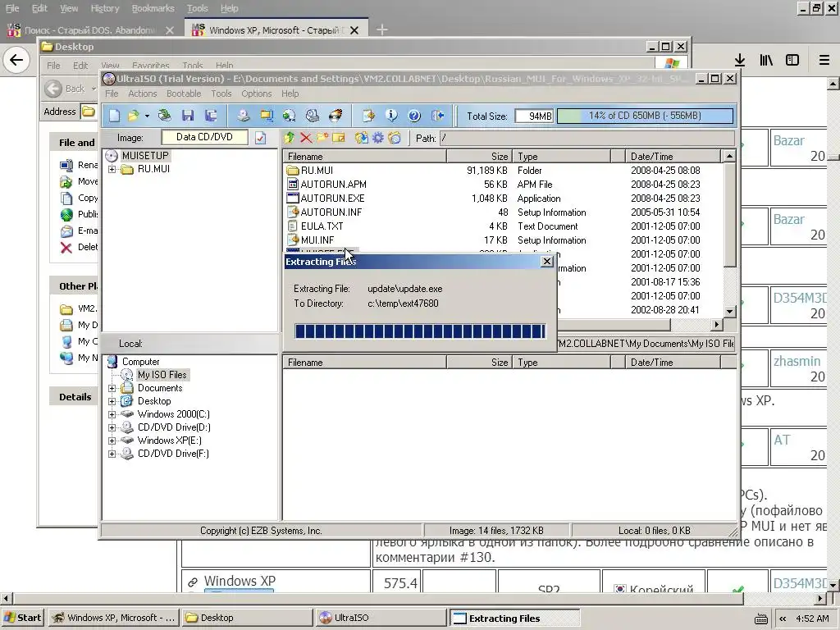840x630 pixels.
Task: Expand the CD/DVD Drive(F:) node
Action: (112, 454)
